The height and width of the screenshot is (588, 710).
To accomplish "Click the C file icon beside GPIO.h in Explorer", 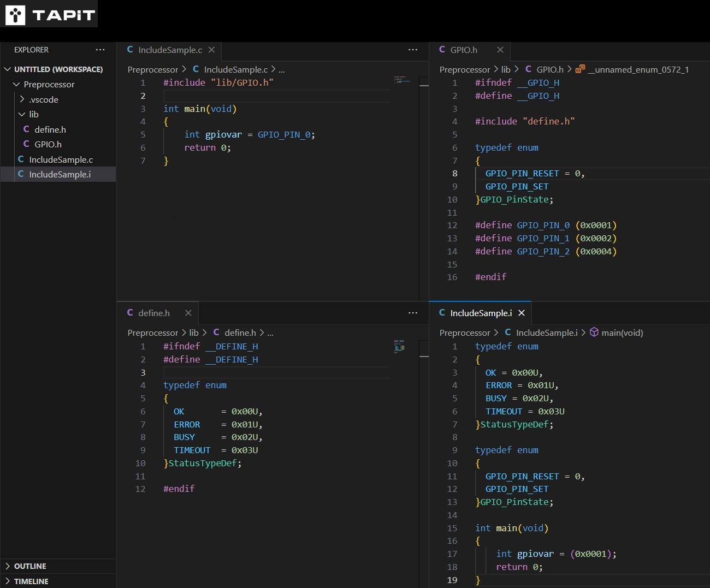I will pyautogui.click(x=26, y=144).
